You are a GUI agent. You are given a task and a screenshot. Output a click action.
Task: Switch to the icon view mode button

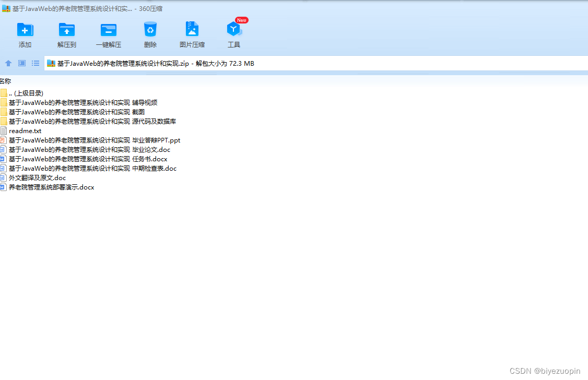click(22, 63)
